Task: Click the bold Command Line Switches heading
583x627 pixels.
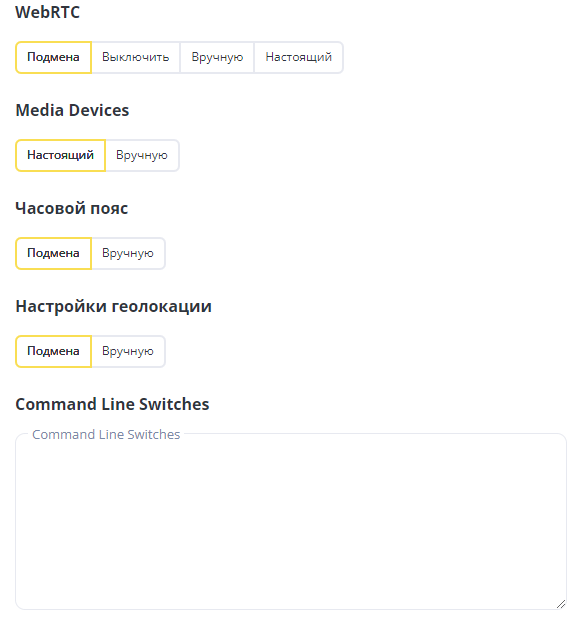Action: [x=112, y=404]
